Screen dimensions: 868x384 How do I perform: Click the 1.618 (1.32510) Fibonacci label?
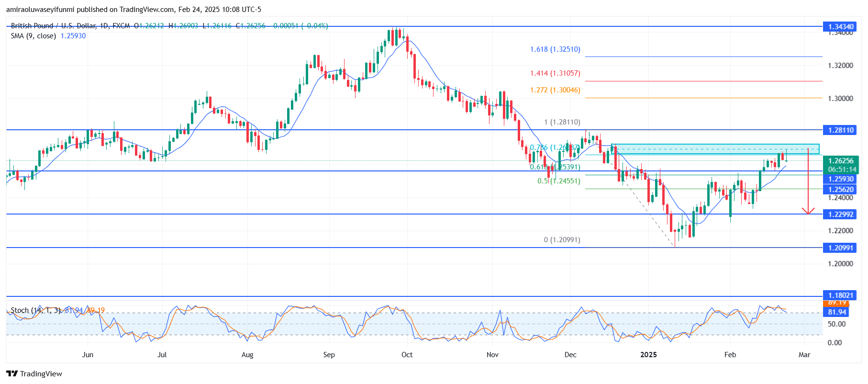pyautogui.click(x=555, y=49)
